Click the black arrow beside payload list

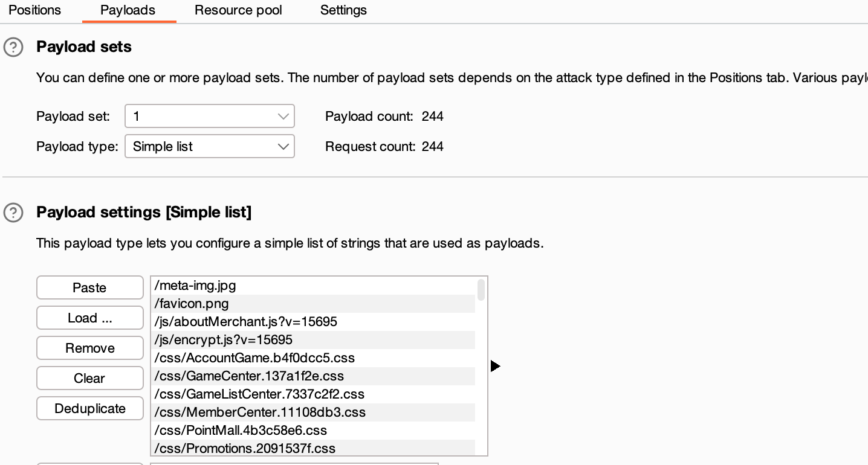(x=495, y=366)
